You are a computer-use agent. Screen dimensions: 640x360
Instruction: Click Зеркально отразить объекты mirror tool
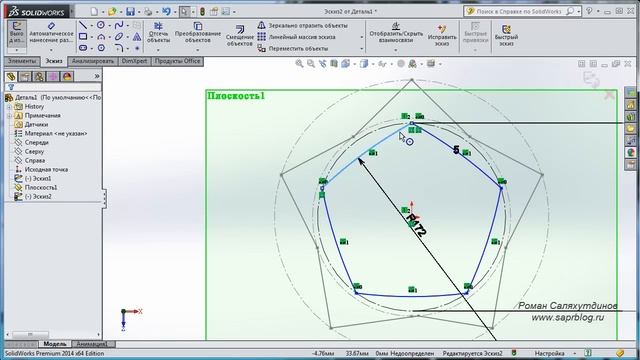click(302, 25)
